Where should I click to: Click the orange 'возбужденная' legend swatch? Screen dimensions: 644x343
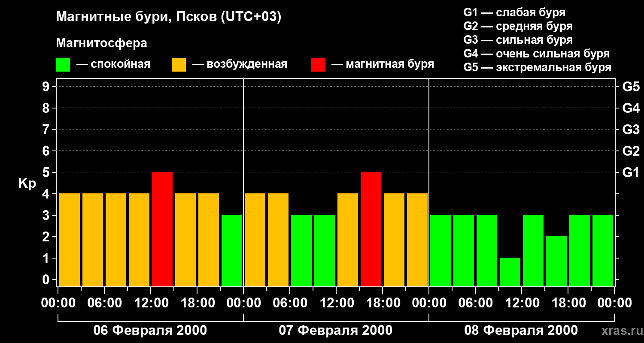click(x=179, y=65)
